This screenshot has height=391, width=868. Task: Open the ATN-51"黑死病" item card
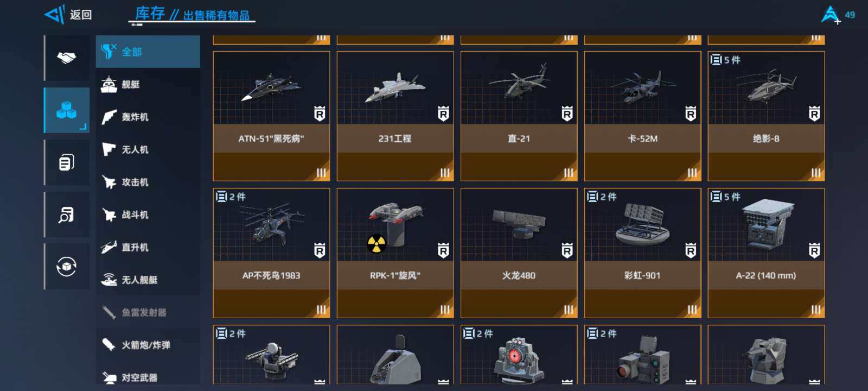271,116
